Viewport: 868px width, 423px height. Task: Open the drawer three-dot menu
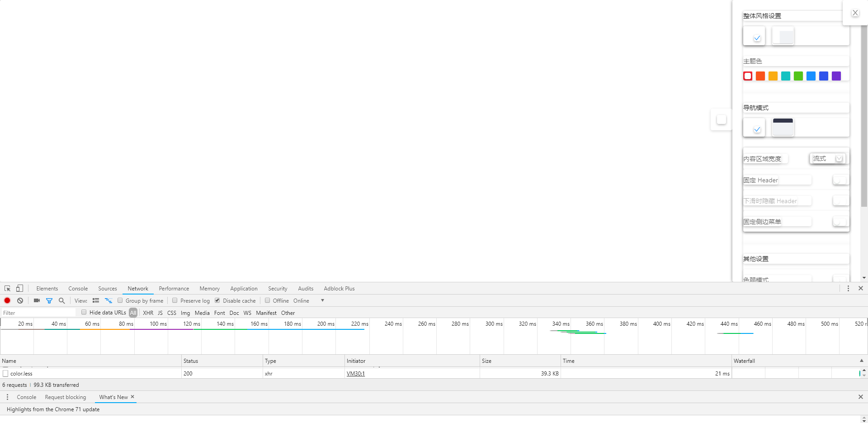pyautogui.click(x=7, y=397)
